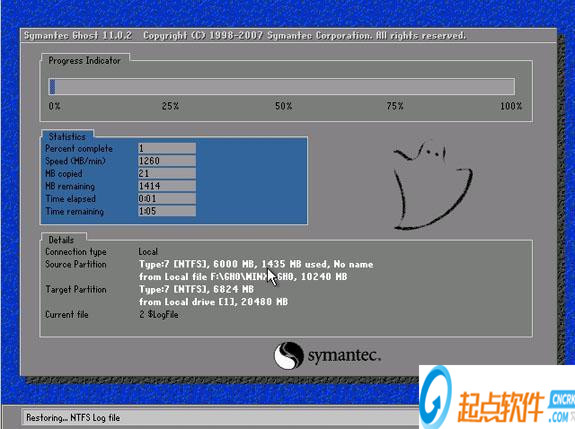Click the Percent complete value field

167,148
